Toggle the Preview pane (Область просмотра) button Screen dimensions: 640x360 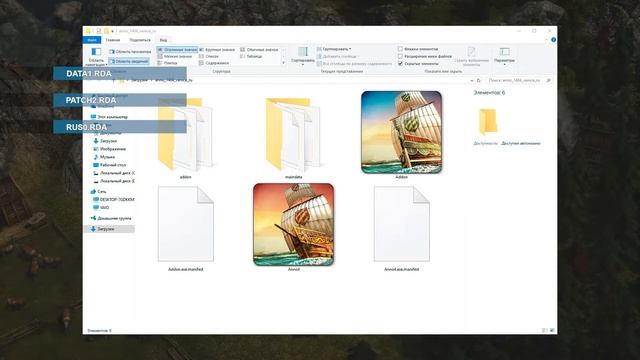point(130,52)
